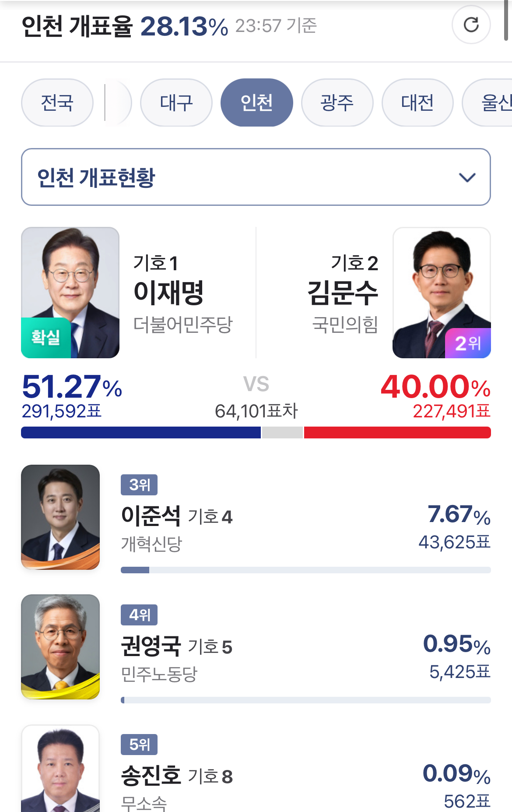The width and height of the screenshot is (512, 812).
Task: Switch to the 대구 region tab
Action: point(176,103)
